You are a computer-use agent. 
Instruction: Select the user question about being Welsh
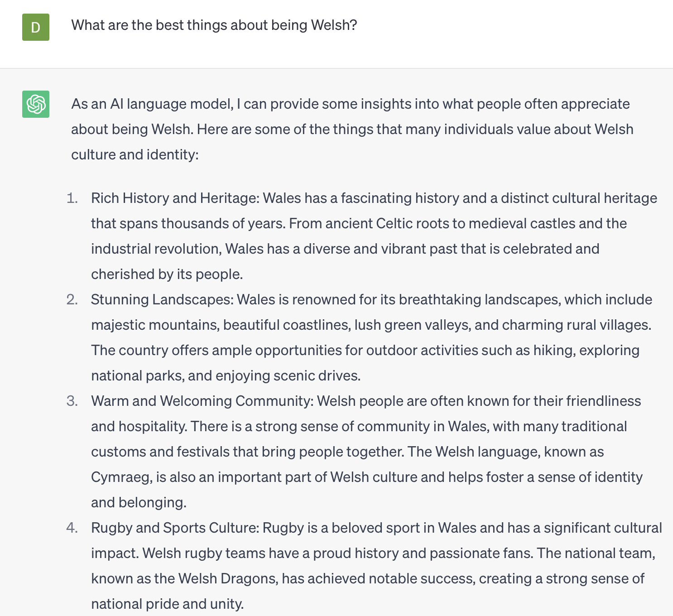tap(214, 25)
